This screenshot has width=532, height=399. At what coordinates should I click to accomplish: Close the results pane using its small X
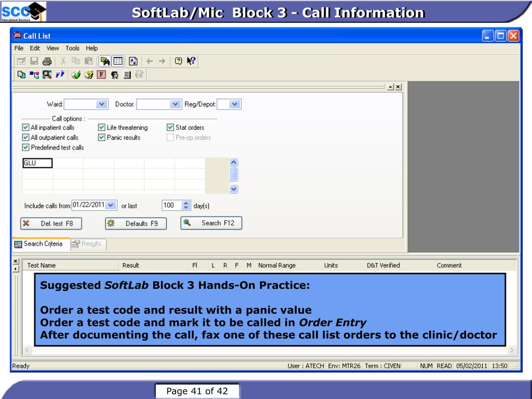point(16,261)
